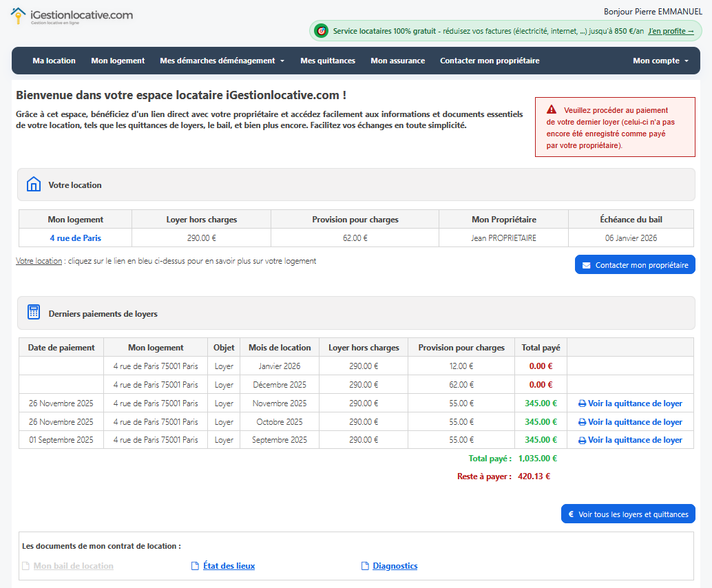Click the green target icon in promo banner
Viewport: 712px width, 588px height.
pyautogui.click(x=321, y=31)
